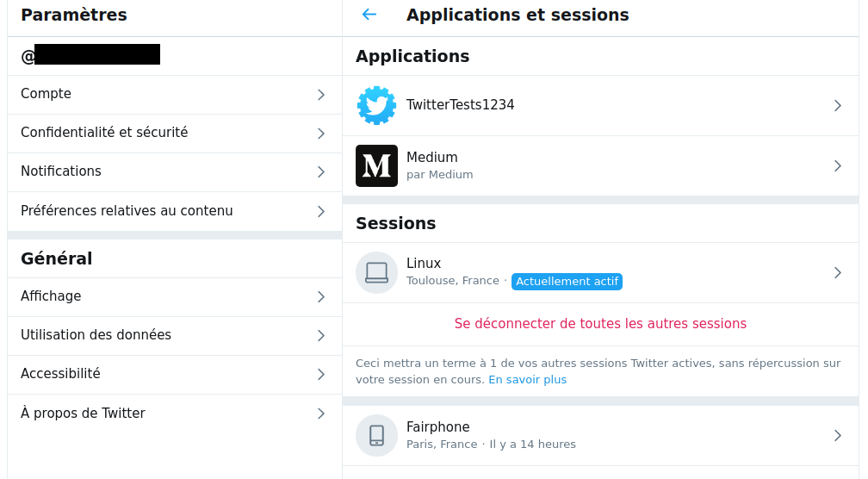Image resolution: width=868 pixels, height=479 pixels.
Task: Click the Fairphone mobile device icon
Action: click(376, 435)
